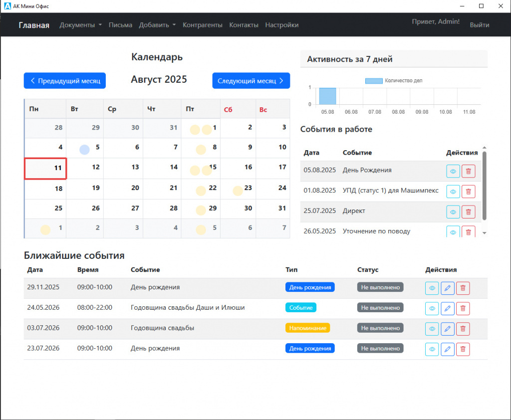View the 23.07.2026 День рождения event
The width and height of the screenshot is (511, 420).
click(432, 349)
